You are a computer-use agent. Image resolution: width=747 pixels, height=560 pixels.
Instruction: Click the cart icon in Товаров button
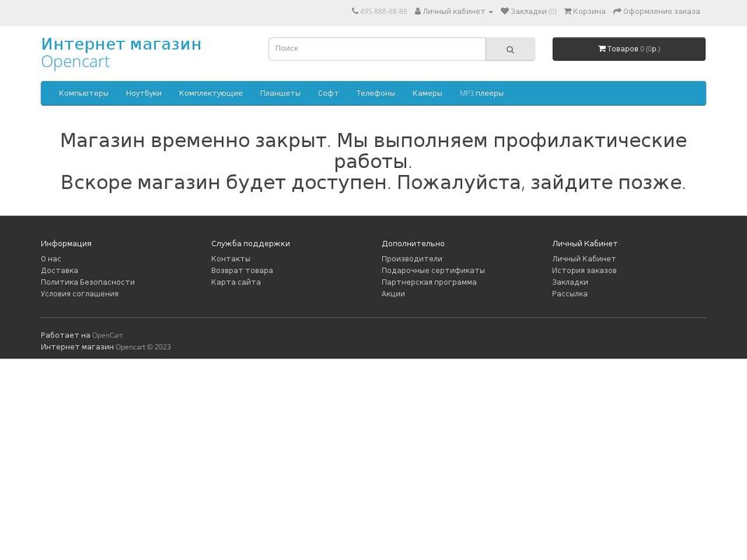point(602,48)
